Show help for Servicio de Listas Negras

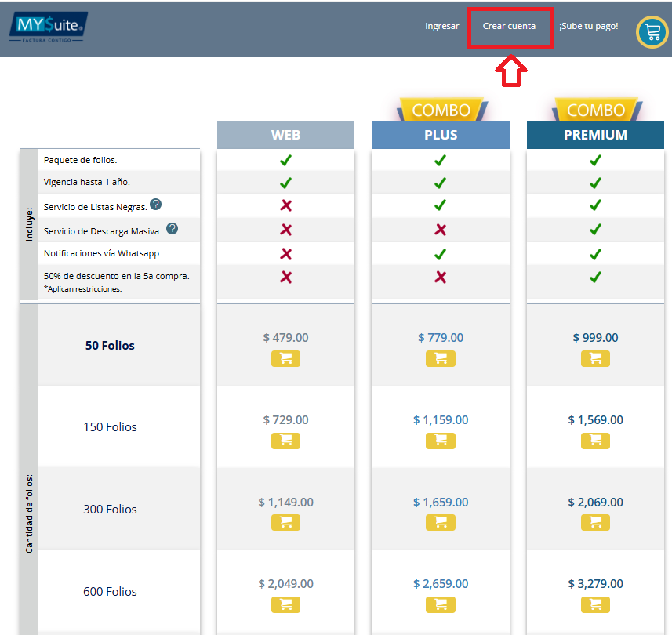tap(156, 205)
